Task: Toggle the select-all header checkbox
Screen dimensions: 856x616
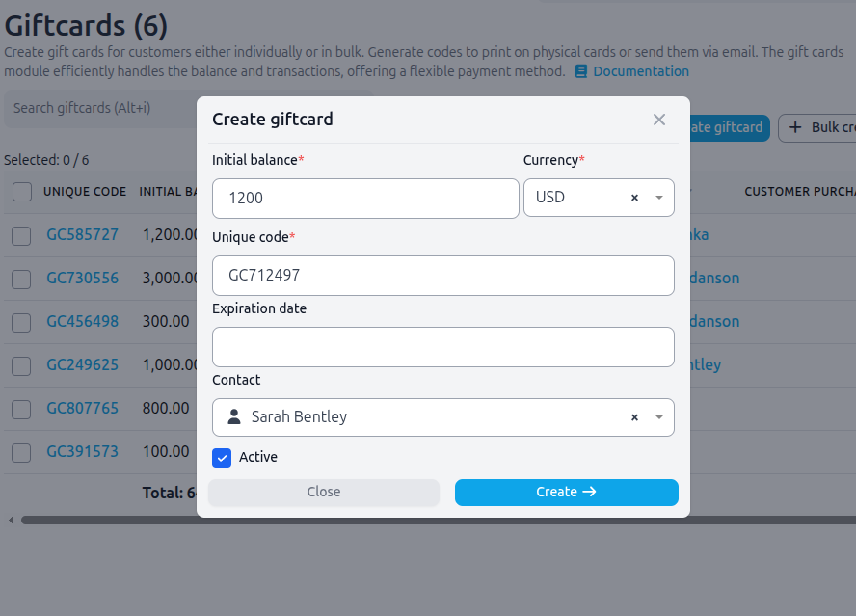Action: coord(22,192)
